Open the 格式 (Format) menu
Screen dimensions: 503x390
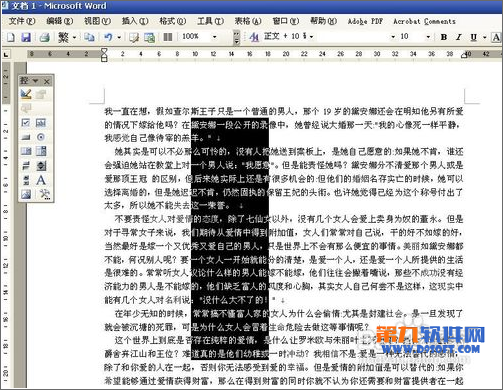pos(172,21)
